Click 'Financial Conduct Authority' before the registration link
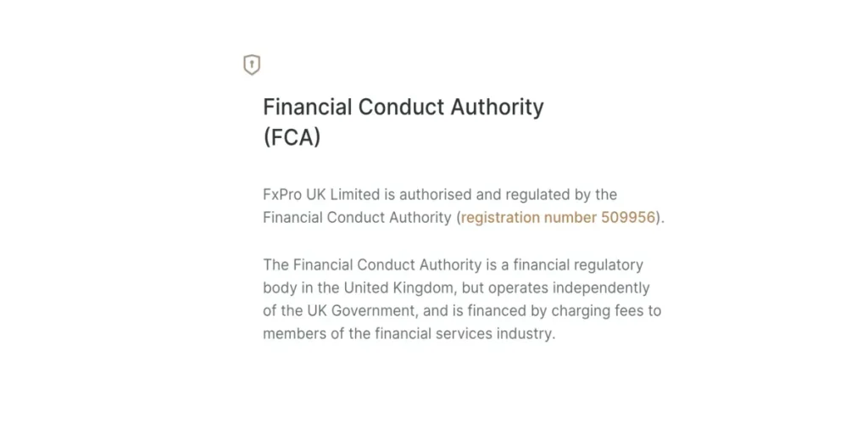 pyautogui.click(x=357, y=217)
